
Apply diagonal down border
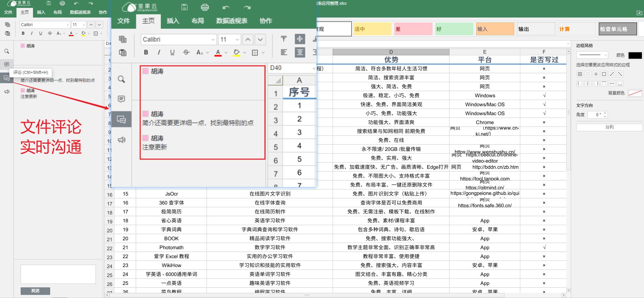[620, 74]
